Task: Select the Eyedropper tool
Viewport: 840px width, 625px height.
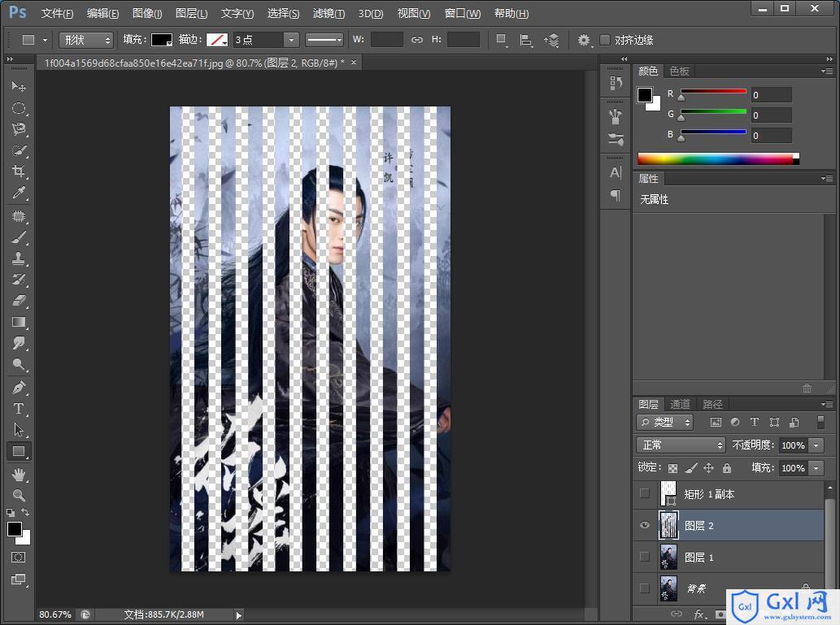Action: tap(19, 193)
